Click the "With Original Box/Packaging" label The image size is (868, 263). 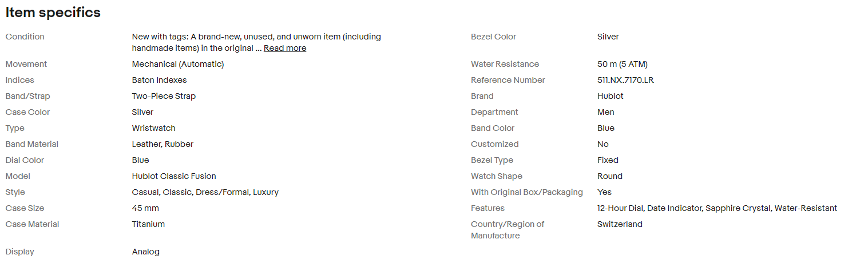[526, 192]
